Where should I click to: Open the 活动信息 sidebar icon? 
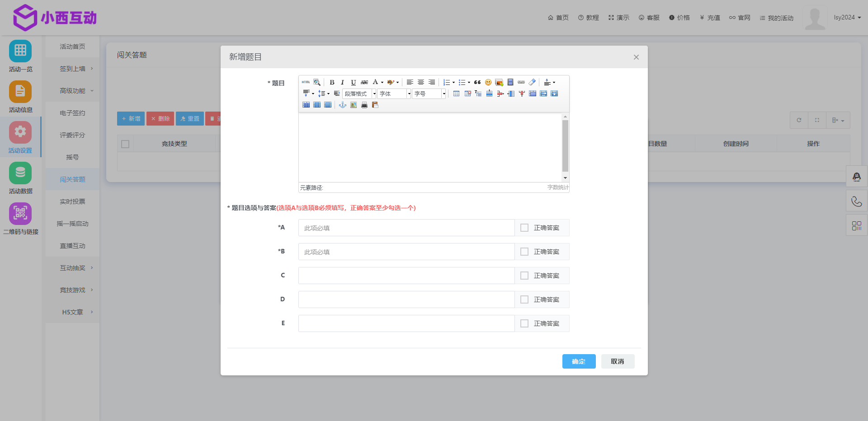tap(20, 91)
